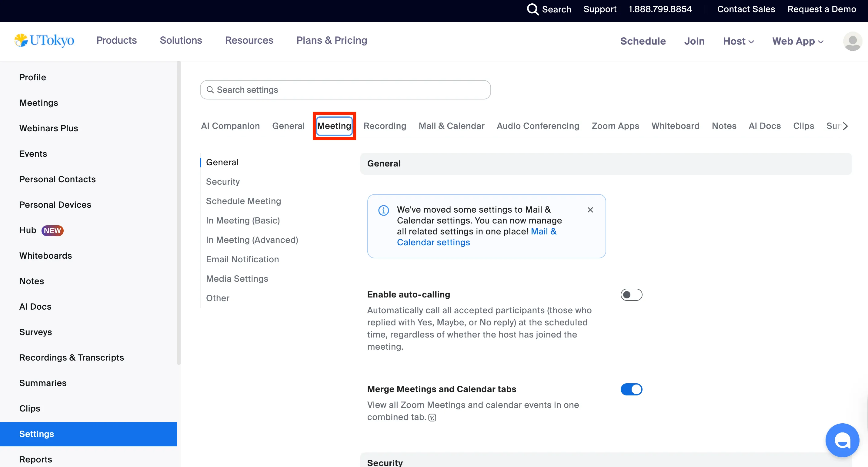Expand the Web App dropdown

pos(798,41)
